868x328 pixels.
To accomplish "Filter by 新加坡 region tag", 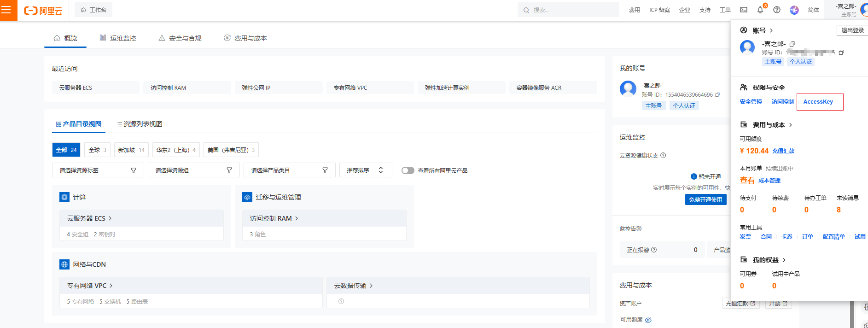I will 131,150.
